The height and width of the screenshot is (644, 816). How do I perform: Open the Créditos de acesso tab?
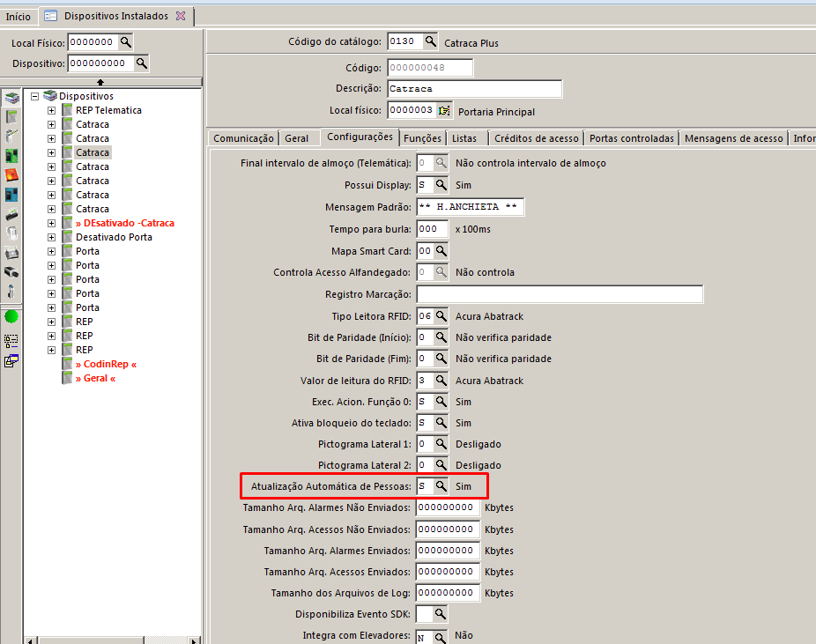click(536, 138)
